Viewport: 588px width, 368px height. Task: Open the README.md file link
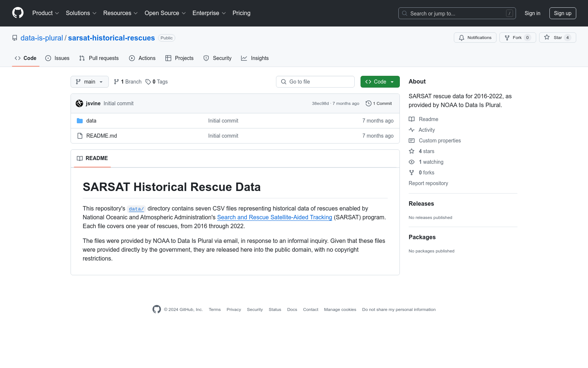[x=102, y=136]
